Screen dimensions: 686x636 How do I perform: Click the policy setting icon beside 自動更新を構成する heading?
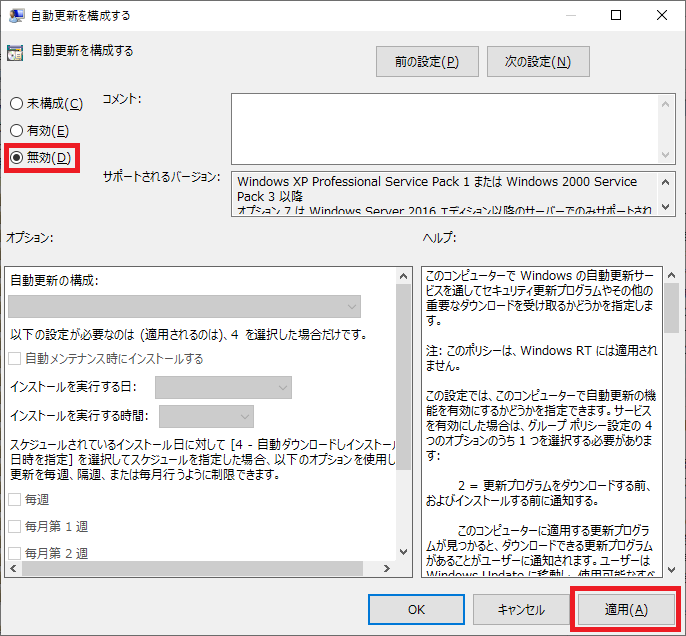pyautogui.click(x=15, y=53)
